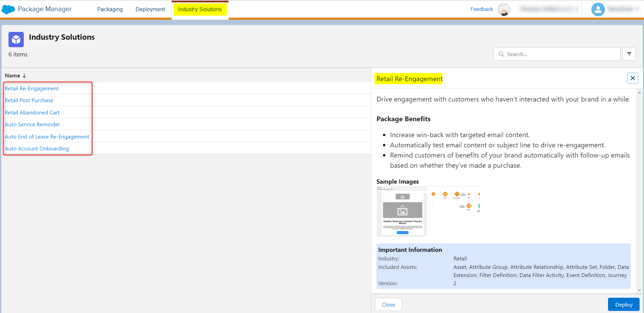Click the 'Important Information' heading
Viewport: 644px width, 313px height.
(410, 250)
